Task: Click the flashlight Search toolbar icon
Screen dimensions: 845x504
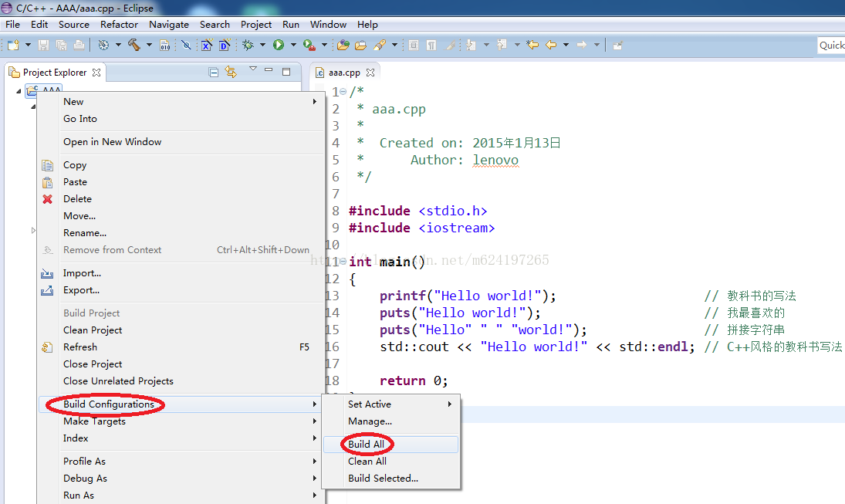Action: [x=380, y=46]
